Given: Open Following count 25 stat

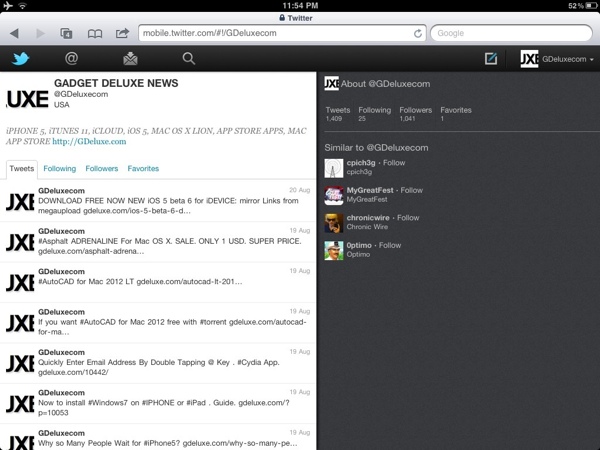Looking at the screenshot, I should coord(375,114).
